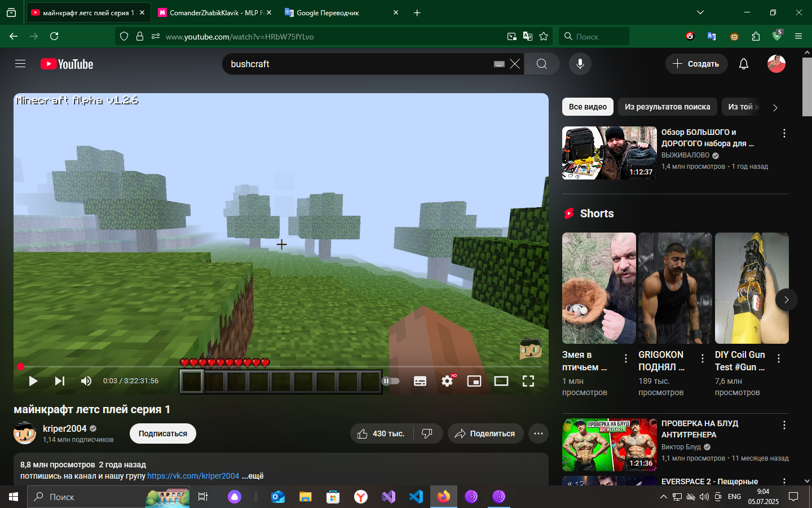The image size is (812, 508).
Task: Open YouTube hamburger guide menu
Action: tap(20, 64)
